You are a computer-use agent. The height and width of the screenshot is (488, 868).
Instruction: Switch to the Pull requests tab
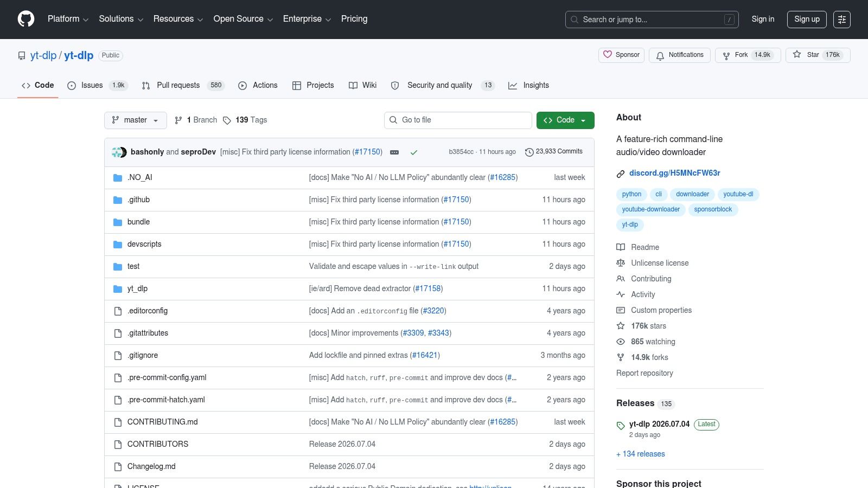(183, 86)
